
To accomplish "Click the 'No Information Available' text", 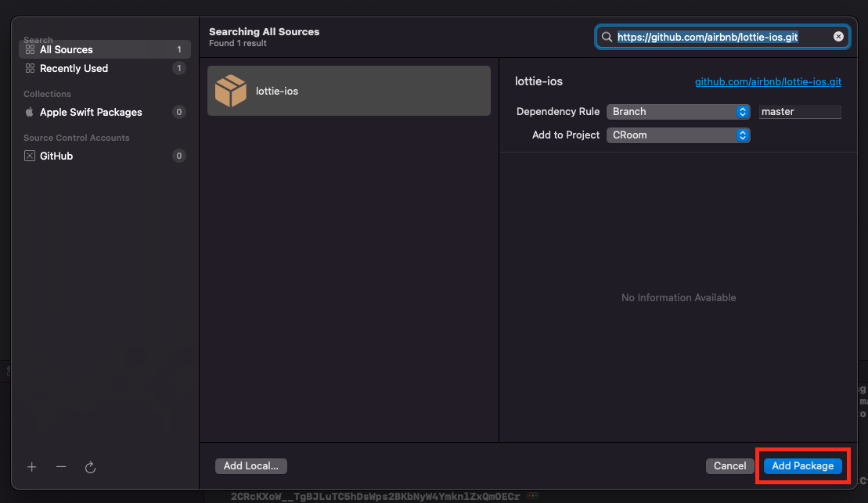I will (679, 298).
